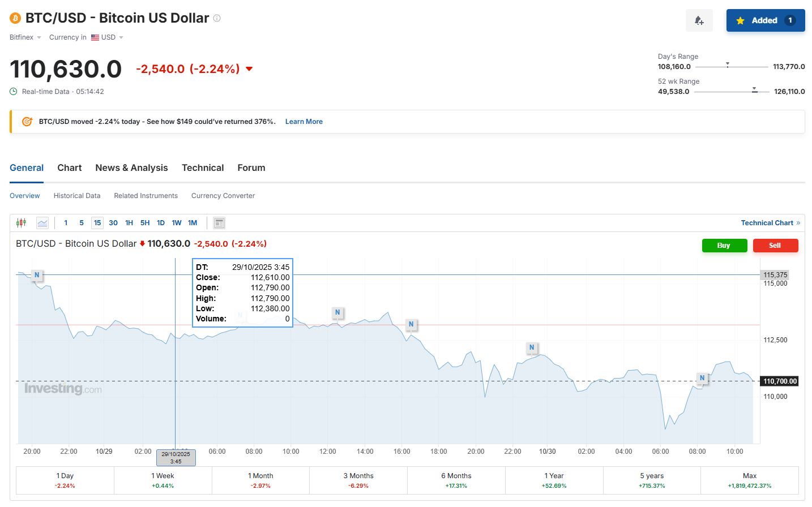The height and width of the screenshot is (507, 812).
Task: Choose the 5H chart interval
Action: pyautogui.click(x=145, y=223)
